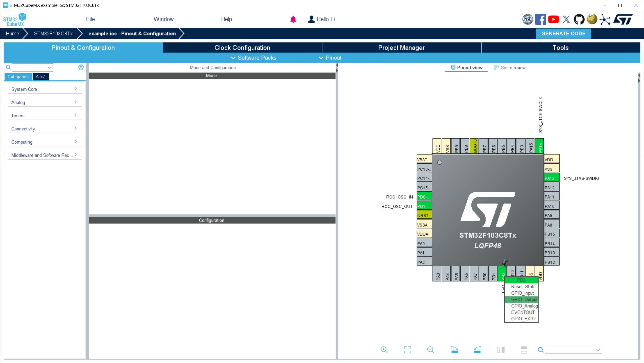Click the pushpin marker on PB2

tap(505, 263)
